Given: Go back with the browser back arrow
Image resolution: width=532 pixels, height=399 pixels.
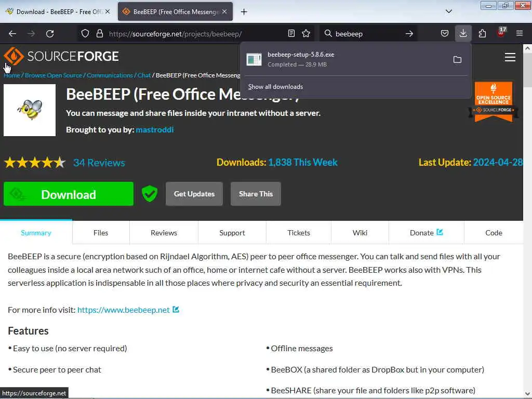Looking at the screenshot, I should pos(12,34).
